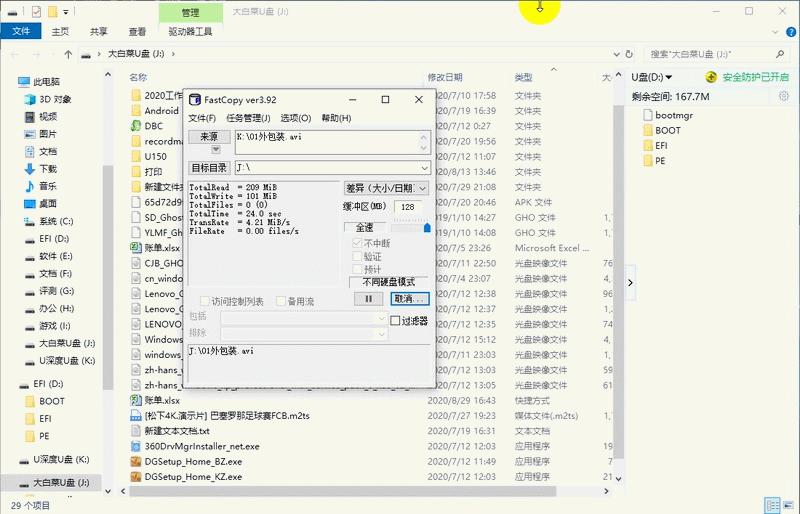Image resolution: width=800 pixels, height=514 pixels.
Task: Open the FastCopy 文件(F) menu
Action: (202, 118)
